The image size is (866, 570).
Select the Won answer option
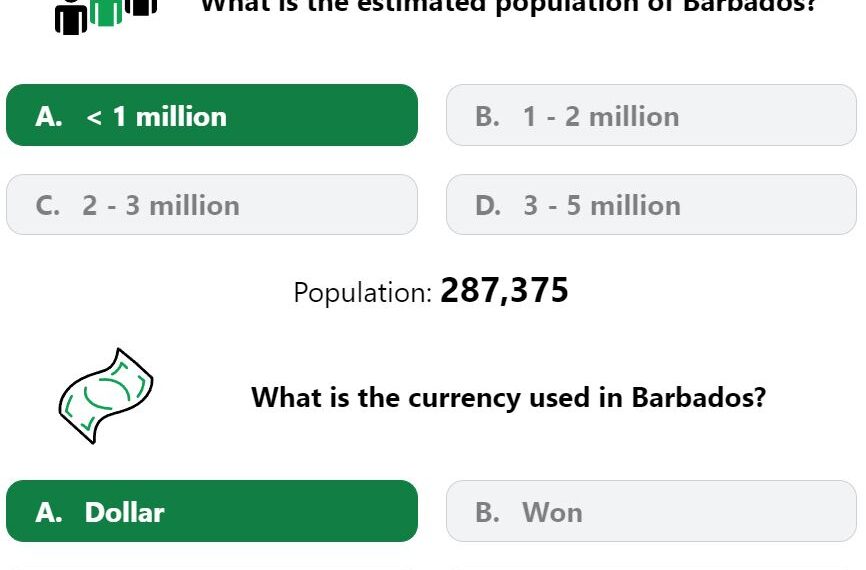click(x=651, y=511)
